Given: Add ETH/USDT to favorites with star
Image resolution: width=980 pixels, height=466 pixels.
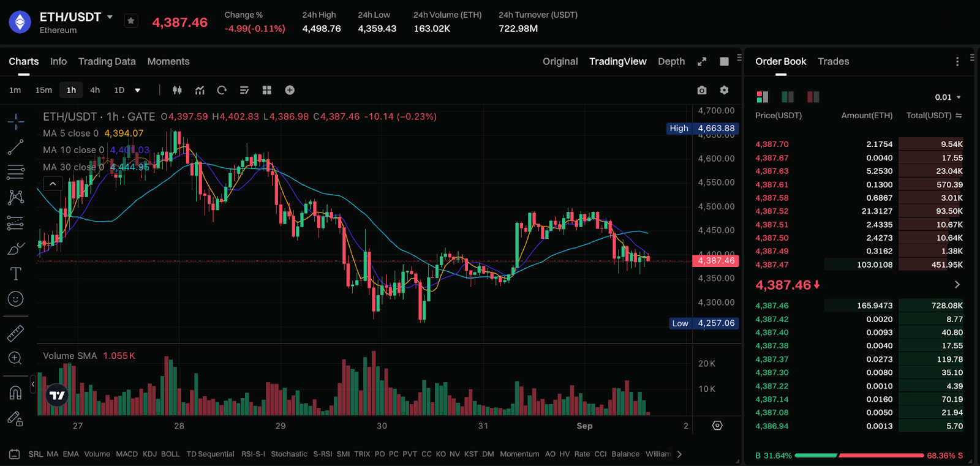Looking at the screenshot, I should [x=130, y=21].
